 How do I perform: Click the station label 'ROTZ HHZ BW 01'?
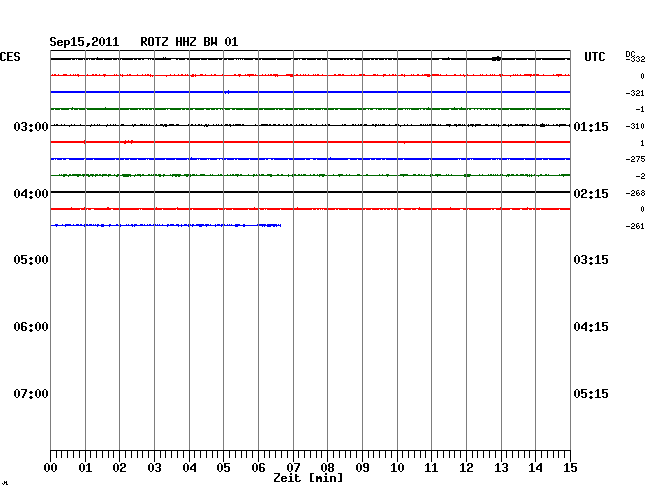189,42
